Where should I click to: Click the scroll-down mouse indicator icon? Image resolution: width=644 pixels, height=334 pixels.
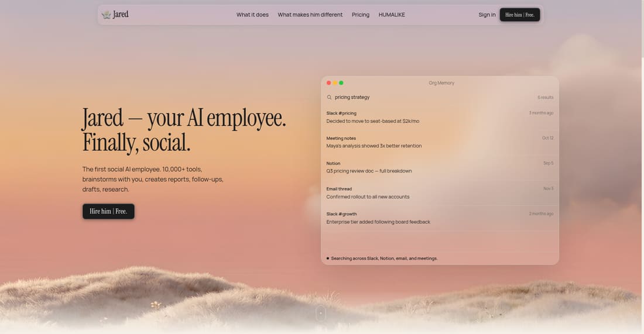pos(321,313)
